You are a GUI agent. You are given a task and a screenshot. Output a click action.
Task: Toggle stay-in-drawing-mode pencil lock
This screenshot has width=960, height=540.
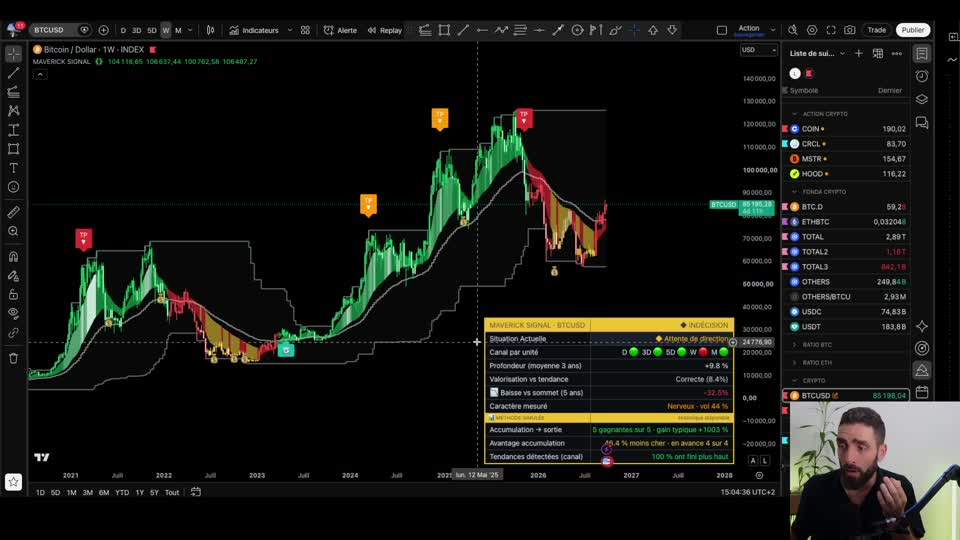(13, 276)
